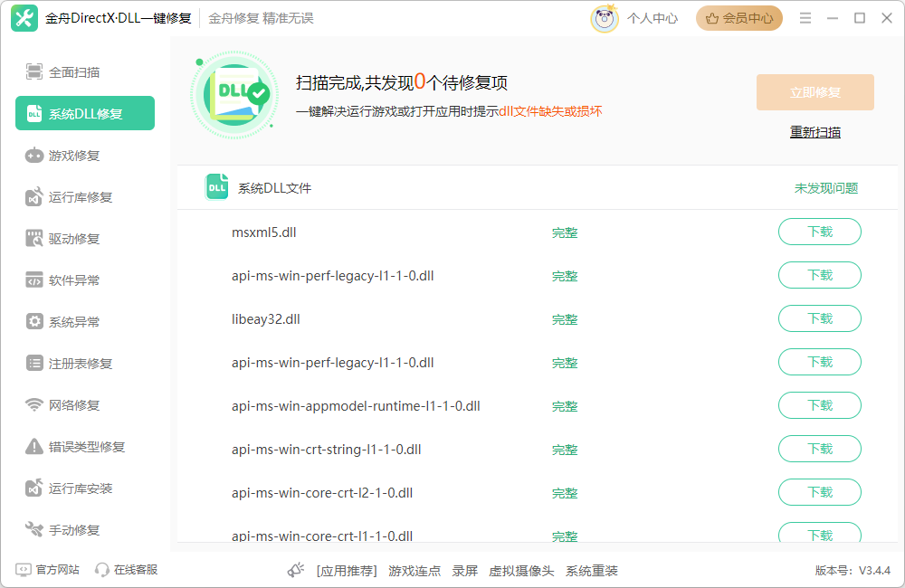Click the panda avatar personal center
The height and width of the screenshot is (588, 905).
pos(605,18)
